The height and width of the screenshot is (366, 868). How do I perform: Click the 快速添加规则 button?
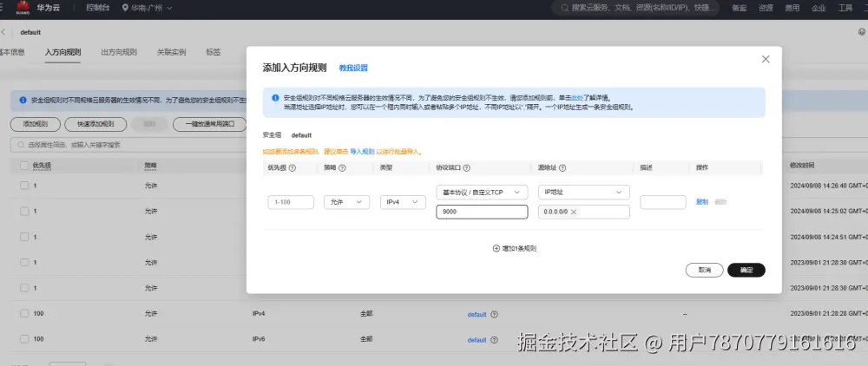[x=95, y=124]
